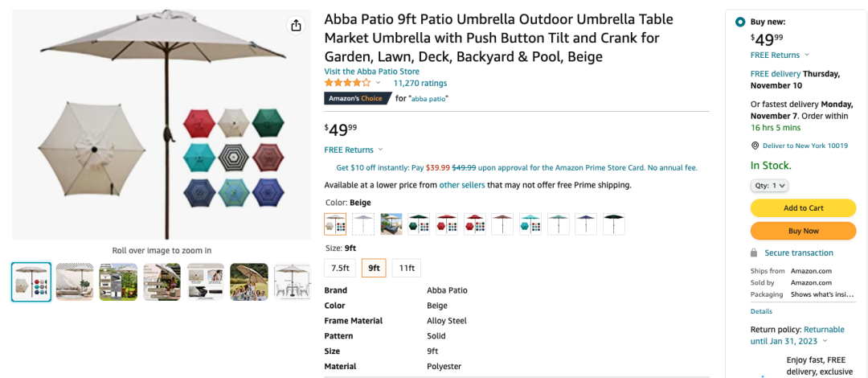Click the deliver-to location pin icon
Viewport: 868px width, 378px height.
[755, 146]
